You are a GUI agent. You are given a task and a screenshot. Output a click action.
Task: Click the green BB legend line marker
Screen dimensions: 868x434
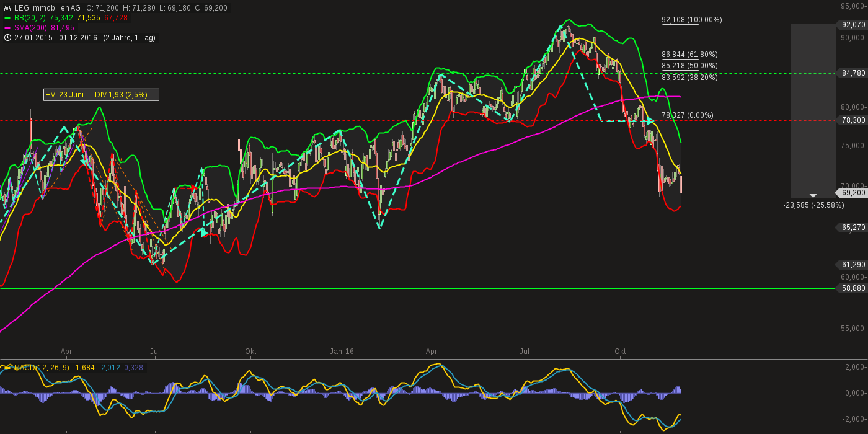coord(7,18)
